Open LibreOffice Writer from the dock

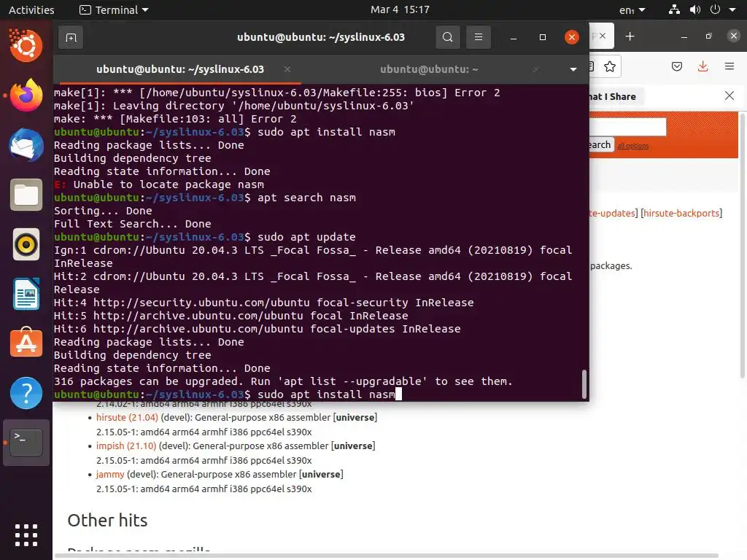(26, 295)
